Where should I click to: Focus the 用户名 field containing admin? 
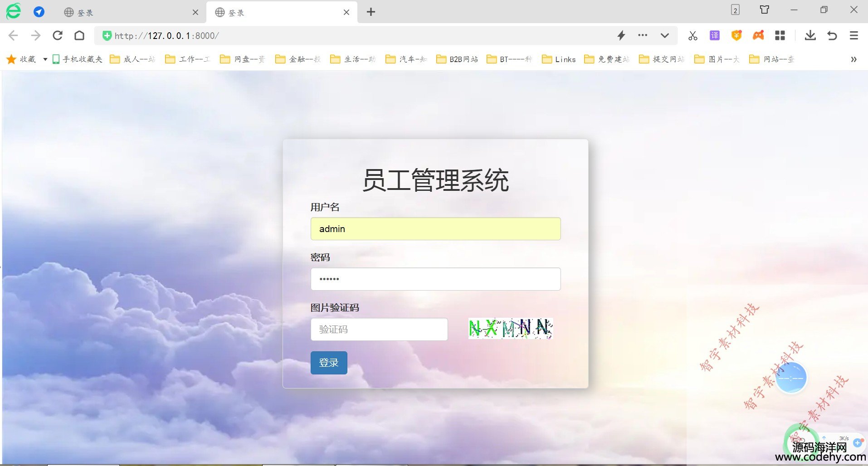(435, 229)
